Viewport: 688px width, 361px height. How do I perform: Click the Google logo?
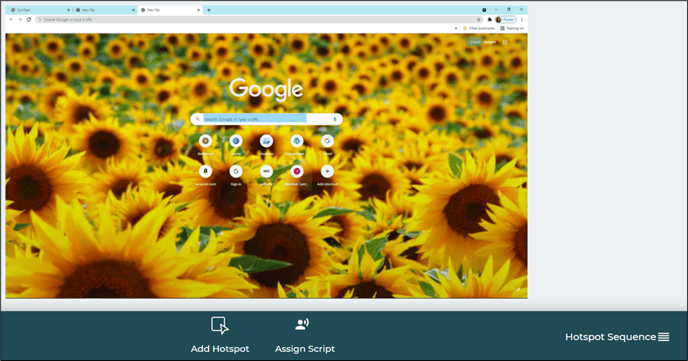click(266, 89)
